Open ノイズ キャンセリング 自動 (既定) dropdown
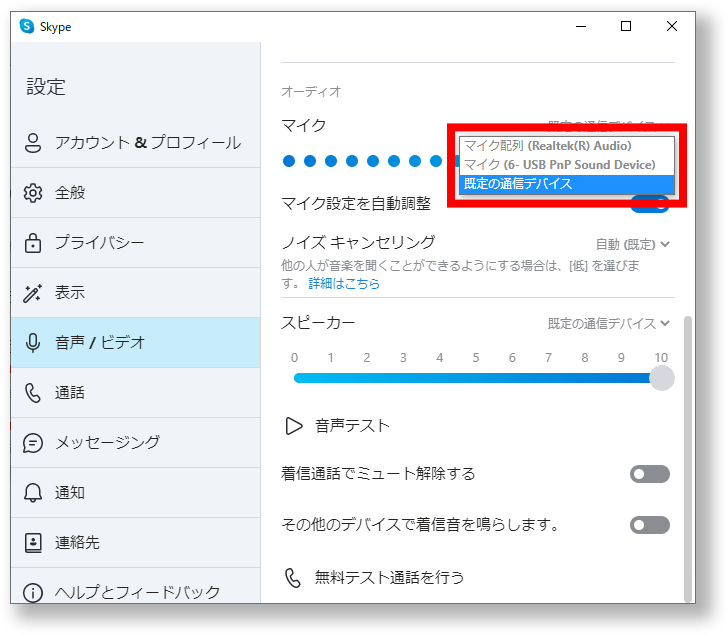728x635 pixels. point(632,244)
